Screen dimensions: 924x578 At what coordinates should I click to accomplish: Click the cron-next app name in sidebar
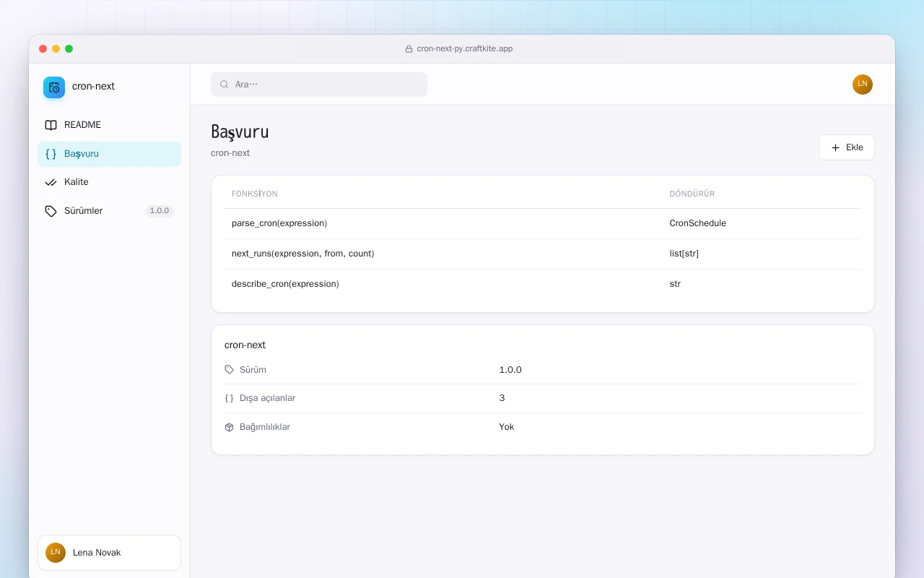93,87
